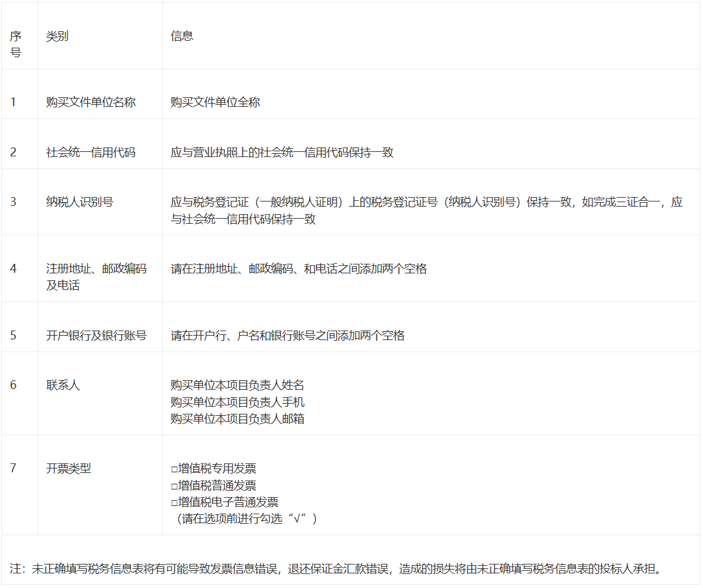Image resolution: width=703 pixels, height=588 pixels.
Task: Click the 购买单位本项目负责人手机 line
Action: click(x=238, y=402)
